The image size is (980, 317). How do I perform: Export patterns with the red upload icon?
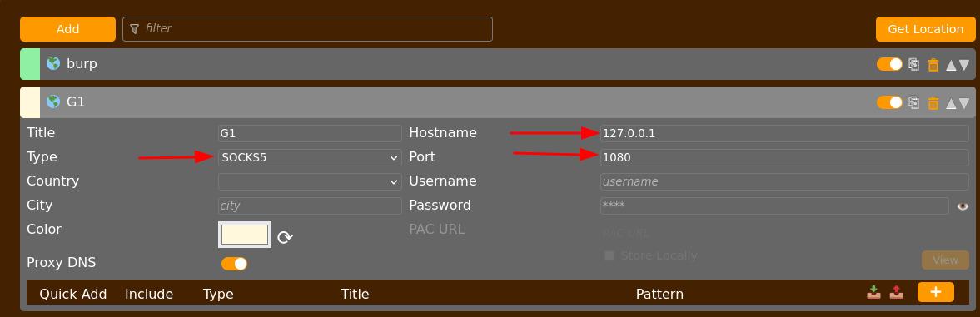click(897, 292)
